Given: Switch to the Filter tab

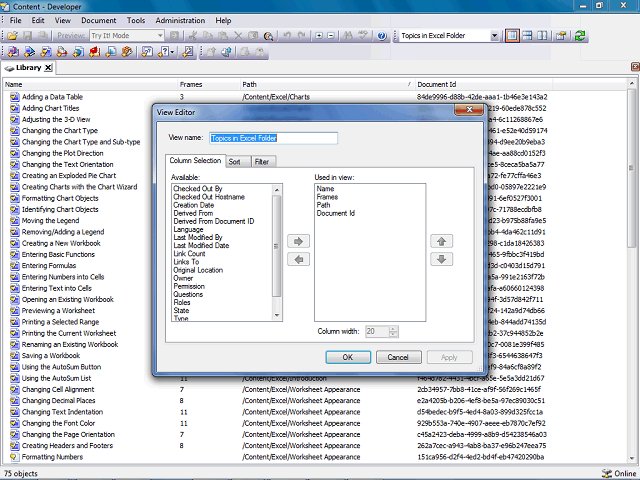Looking at the screenshot, I should click(x=262, y=162).
